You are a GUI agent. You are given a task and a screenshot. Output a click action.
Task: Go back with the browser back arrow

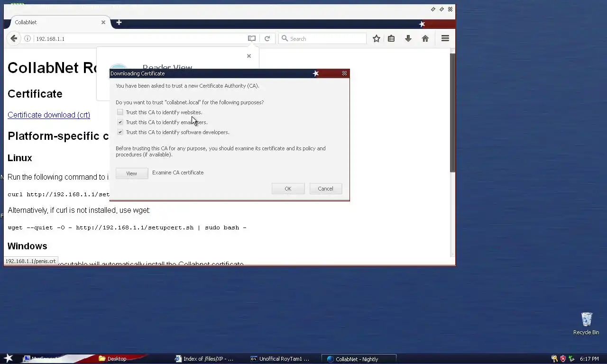point(14,38)
